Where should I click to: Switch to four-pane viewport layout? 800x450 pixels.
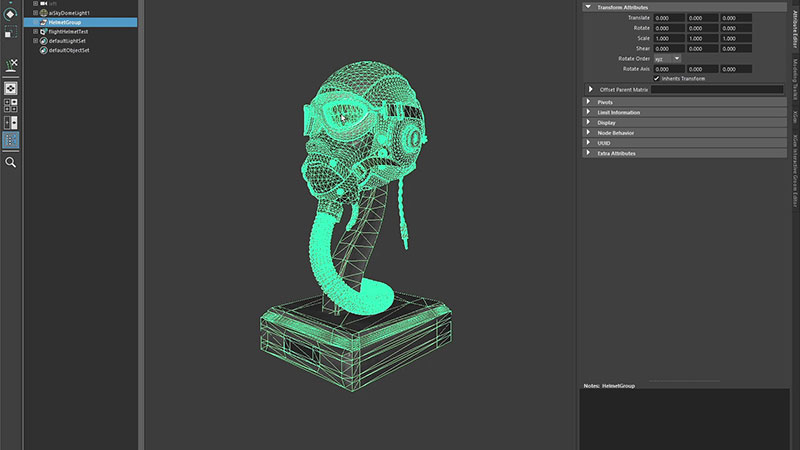(11, 105)
